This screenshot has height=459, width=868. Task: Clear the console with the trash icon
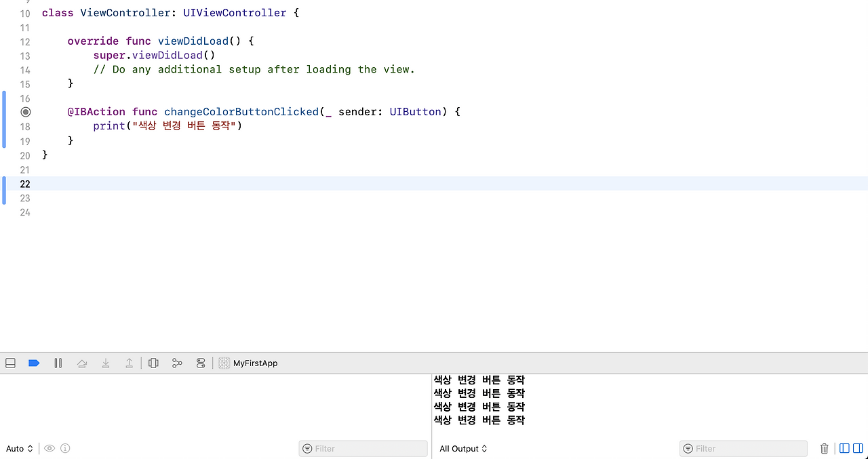point(825,449)
